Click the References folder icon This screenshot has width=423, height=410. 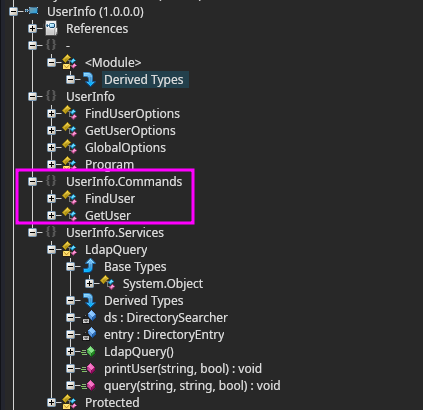pos(51,28)
